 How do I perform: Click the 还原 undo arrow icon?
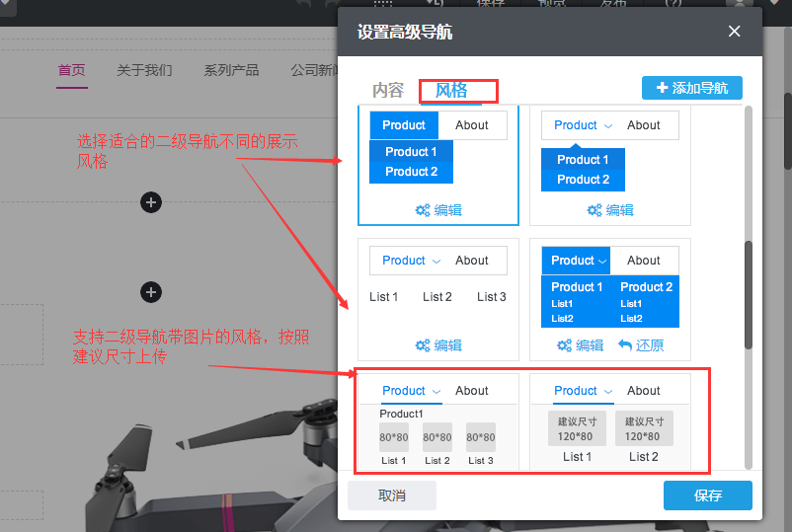pyautogui.click(x=625, y=345)
